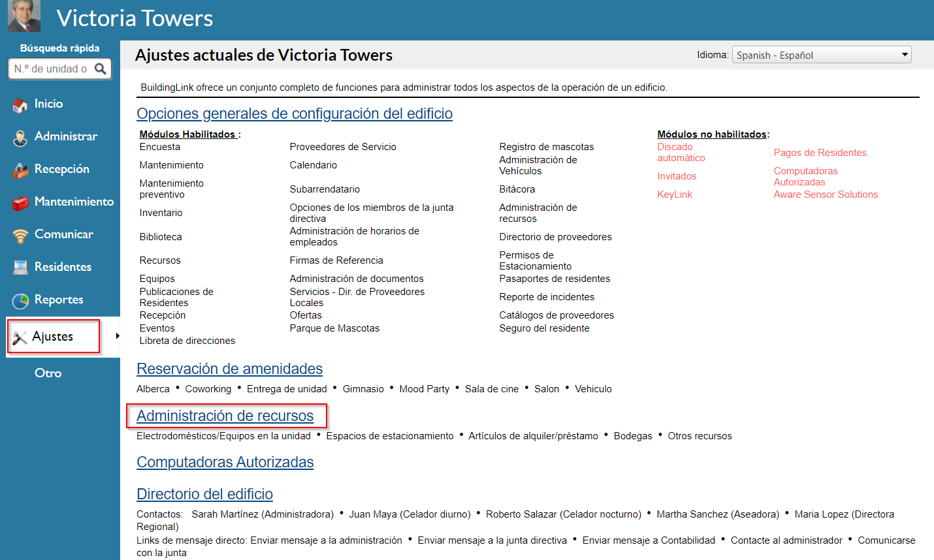Click Contacte al administrador link
Screen dimensions: 934x560
click(x=786, y=540)
